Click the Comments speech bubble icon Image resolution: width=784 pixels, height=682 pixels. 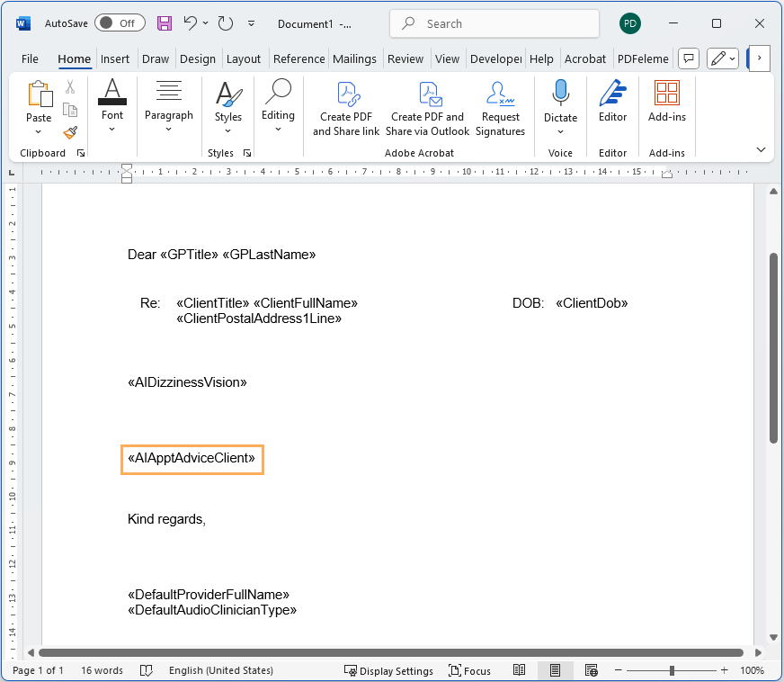[x=689, y=59]
